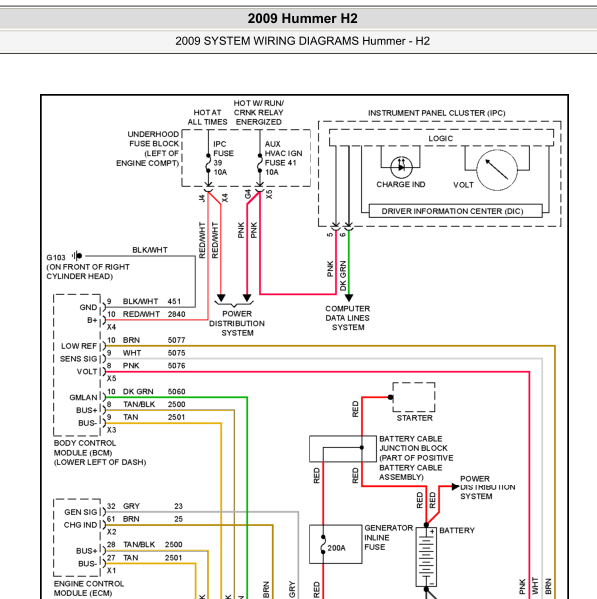The width and height of the screenshot is (597, 599).
Task: Click "(ON FRONT OF RIGHT CYLINDER HEAD)" text
Action: point(88,272)
